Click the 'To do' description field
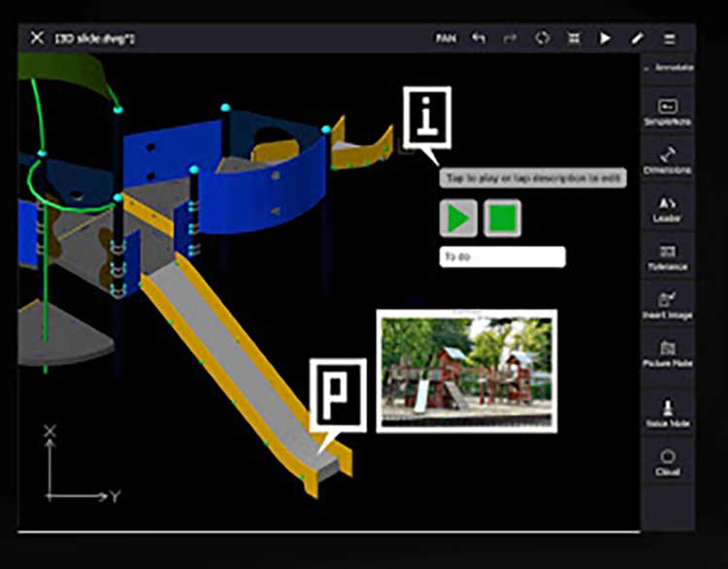The width and height of the screenshot is (728, 569). (502, 257)
